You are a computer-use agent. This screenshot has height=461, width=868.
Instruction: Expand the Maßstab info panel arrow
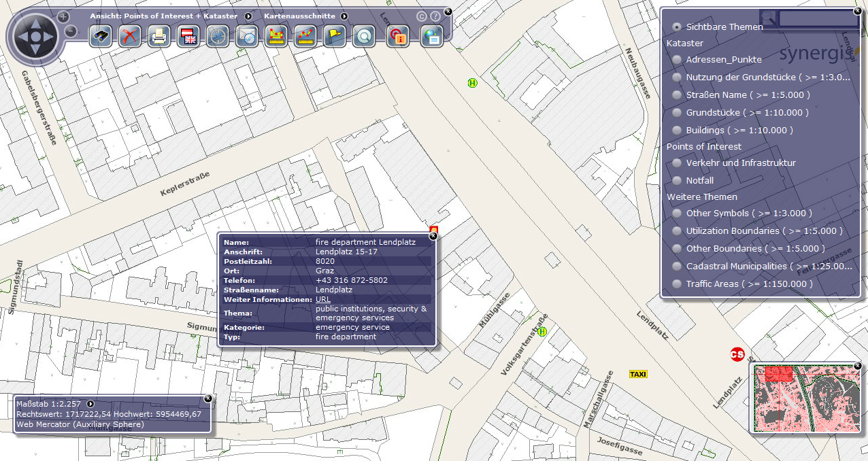point(90,403)
